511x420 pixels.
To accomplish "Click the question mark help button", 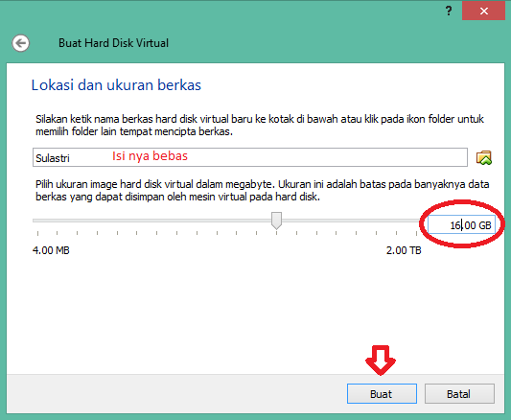I will [449, 11].
